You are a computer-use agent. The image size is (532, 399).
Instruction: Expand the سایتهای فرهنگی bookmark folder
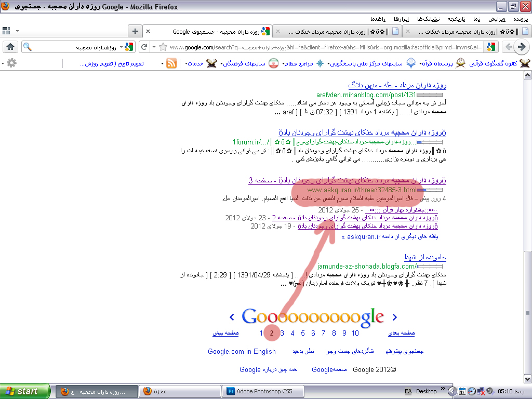pyautogui.click(x=243, y=63)
